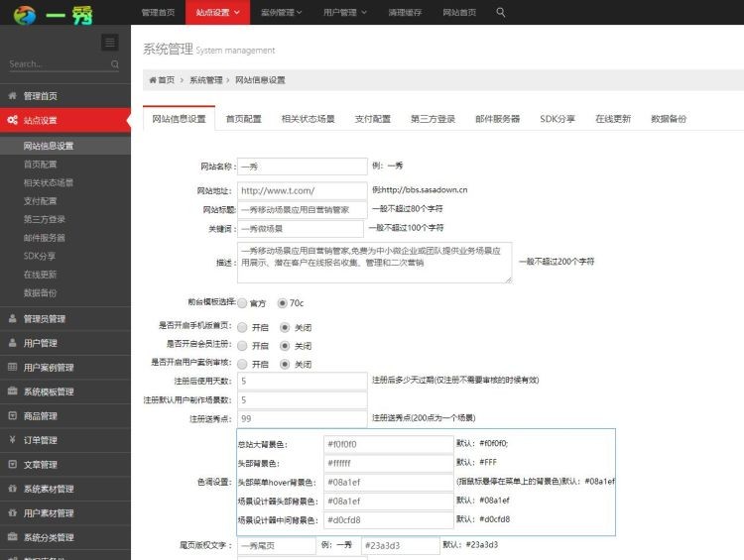Screen dimensions: 744x560
Task: Click the 注册送秀点 input field
Action: point(303,418)
